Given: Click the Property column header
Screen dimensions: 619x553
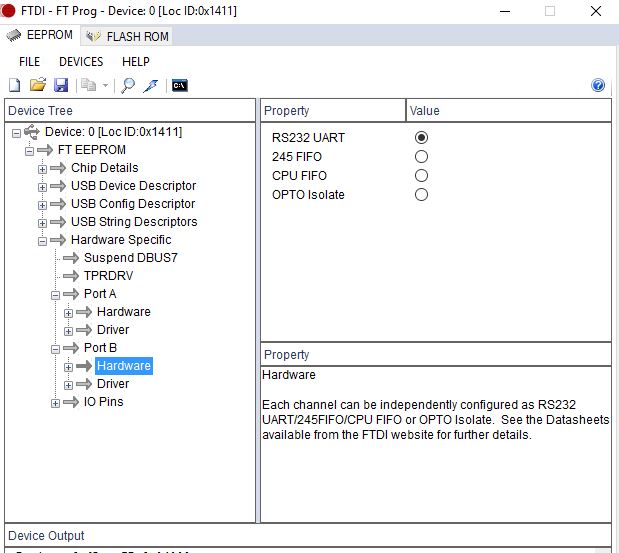Looking at the screenshot, I should [333, 111].
